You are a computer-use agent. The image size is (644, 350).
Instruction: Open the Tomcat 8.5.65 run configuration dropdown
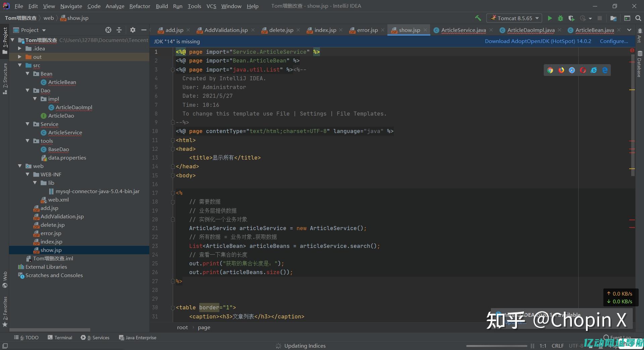pyautogui.click(x=514, y=18)
